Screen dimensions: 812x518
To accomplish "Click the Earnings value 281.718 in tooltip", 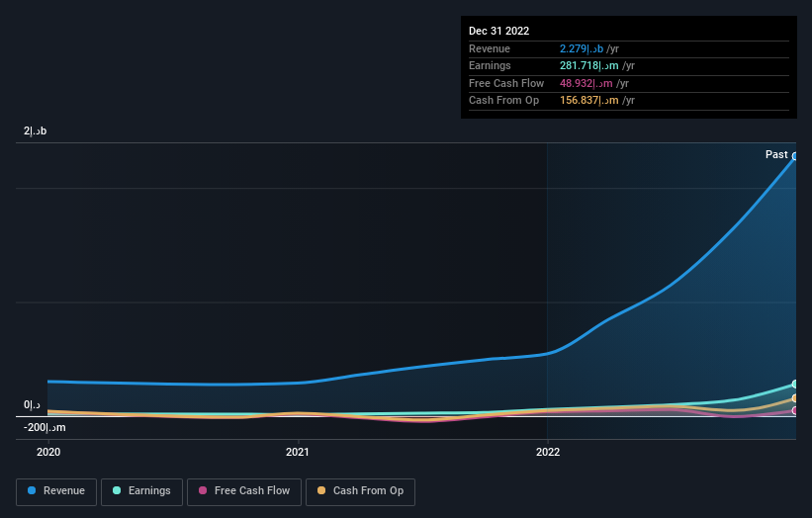I will point(589,65).
